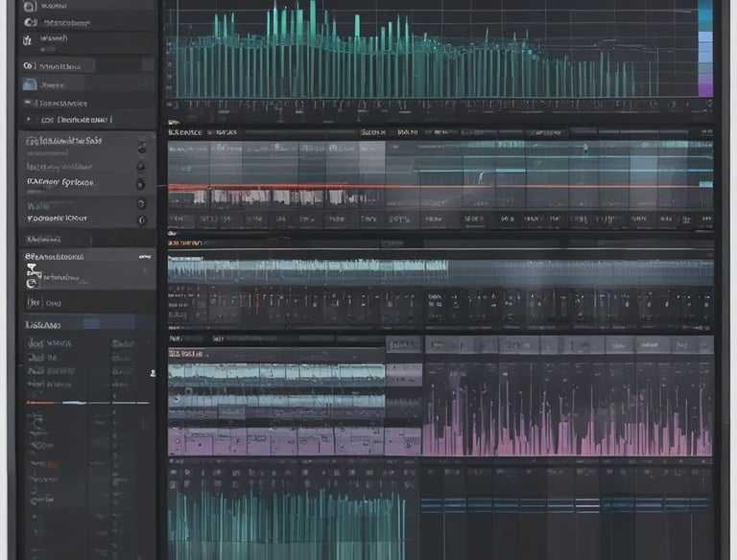Toggle the fourth round knob in the sidebar list
This screenshot has width=737, height=560.
tap(141, 204)
